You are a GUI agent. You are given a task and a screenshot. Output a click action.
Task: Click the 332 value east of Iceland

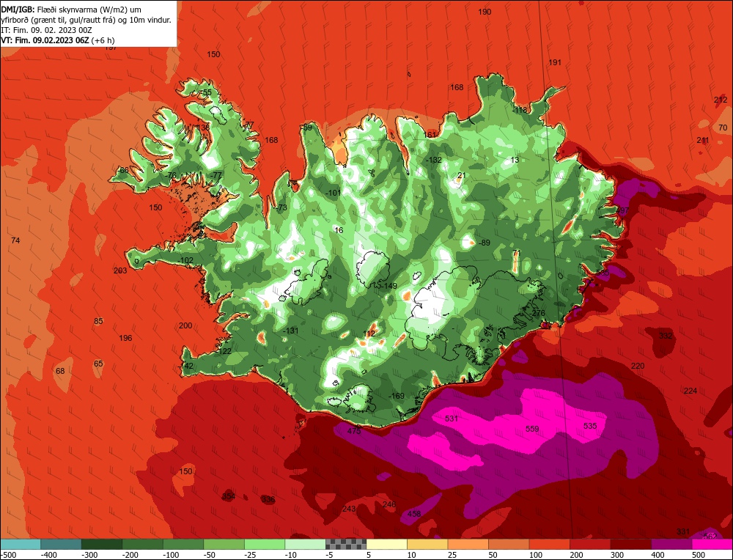click(x=666, y=336)
